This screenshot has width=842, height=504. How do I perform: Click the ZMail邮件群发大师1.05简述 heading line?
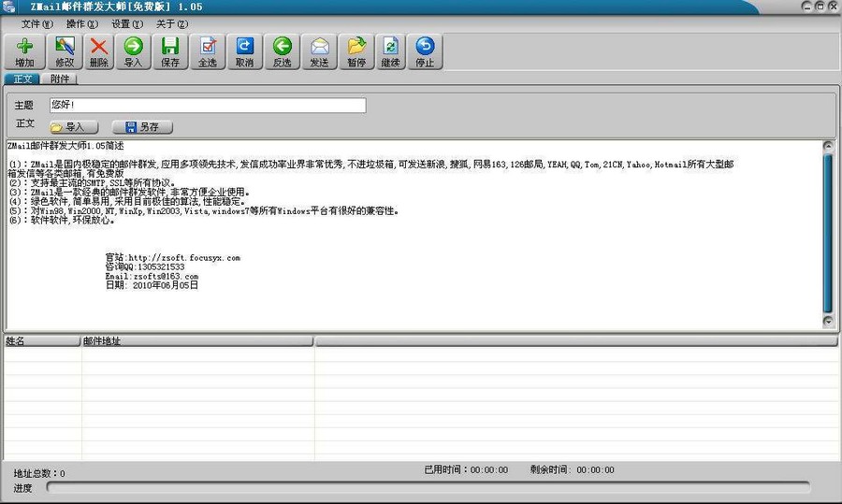[65, 146]
